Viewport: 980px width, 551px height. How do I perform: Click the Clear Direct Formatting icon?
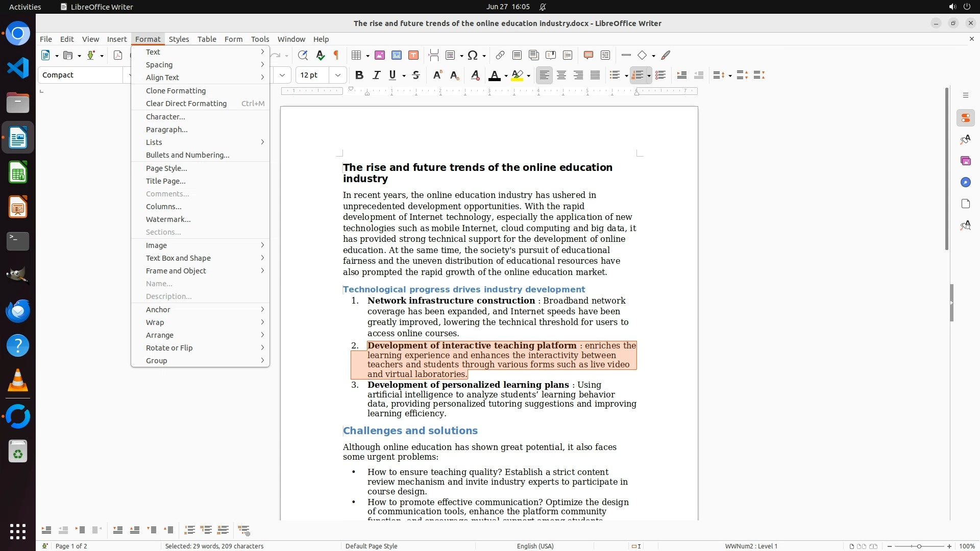[x=475, y=76]
